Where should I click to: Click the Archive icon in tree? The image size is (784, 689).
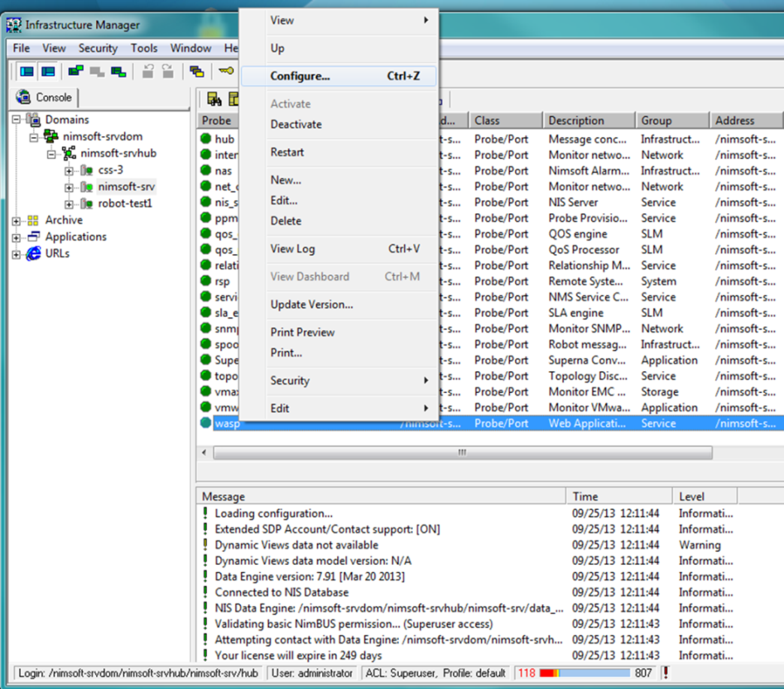[x=33, y=220]
